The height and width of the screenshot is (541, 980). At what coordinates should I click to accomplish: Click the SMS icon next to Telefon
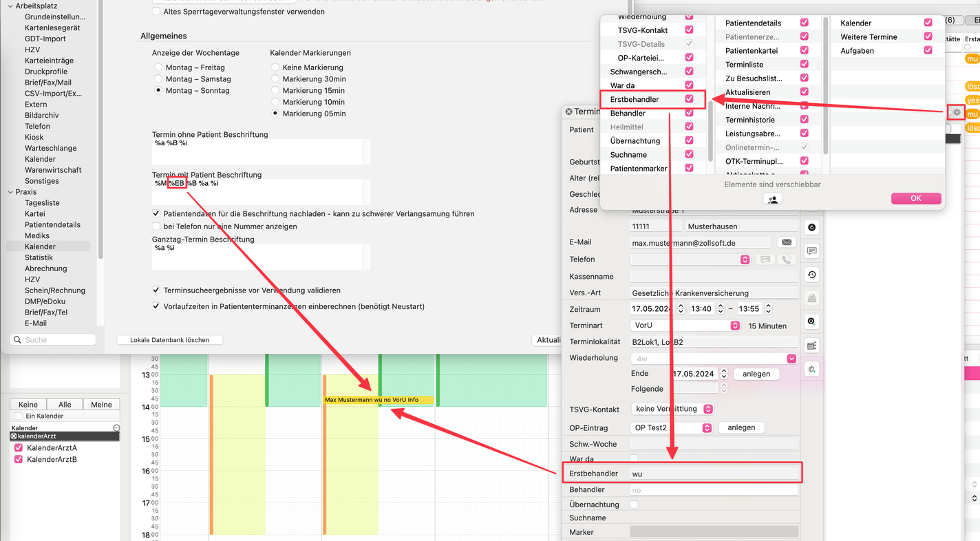coord(764,259)
